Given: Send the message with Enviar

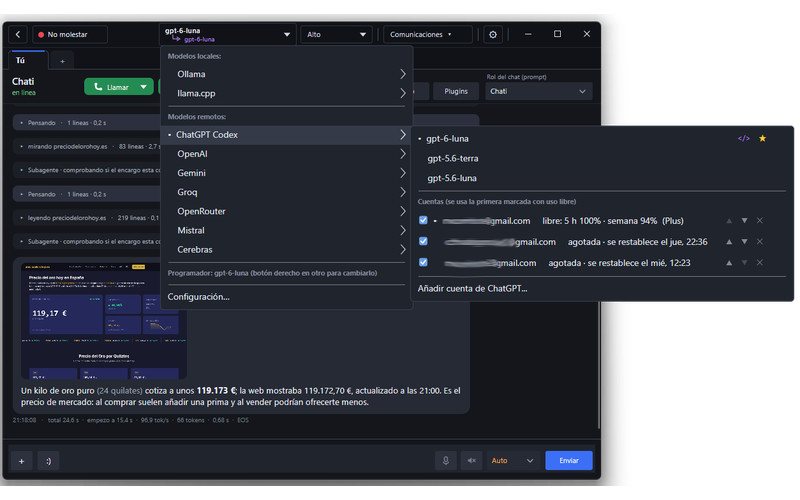Looking at the screenshot, I should pyautogui.click(x=569, y=461).
